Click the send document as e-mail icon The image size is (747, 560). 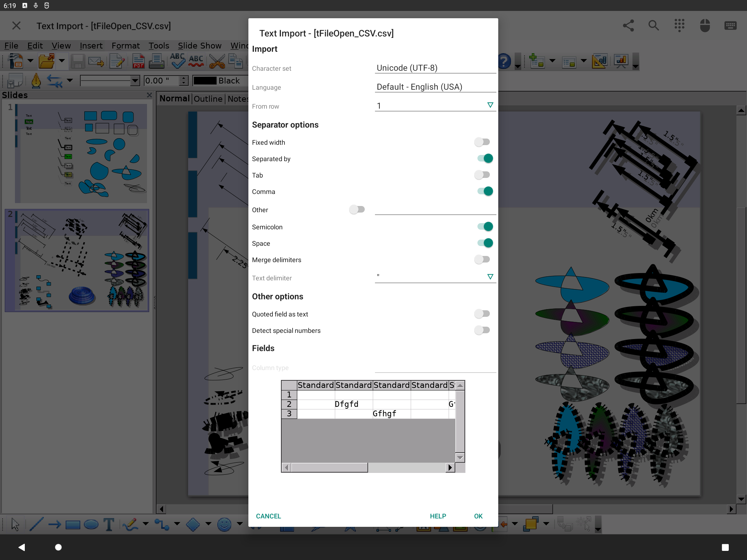pos(96,61)
